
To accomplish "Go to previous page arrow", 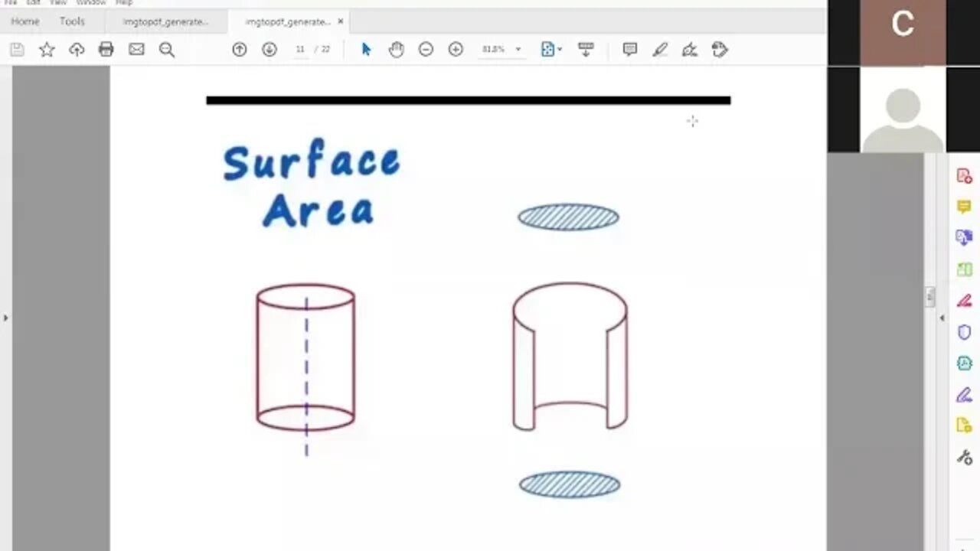I will pyautogui.click(x=240, y=50).
